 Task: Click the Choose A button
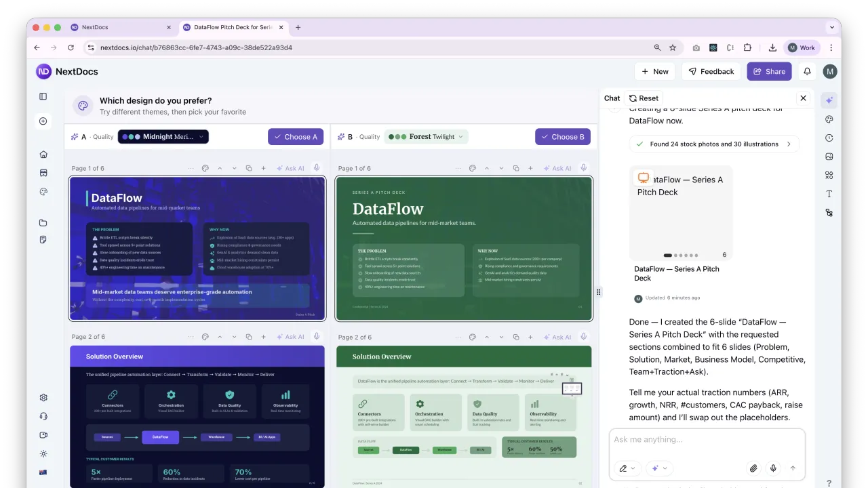[x=296, y=137]
